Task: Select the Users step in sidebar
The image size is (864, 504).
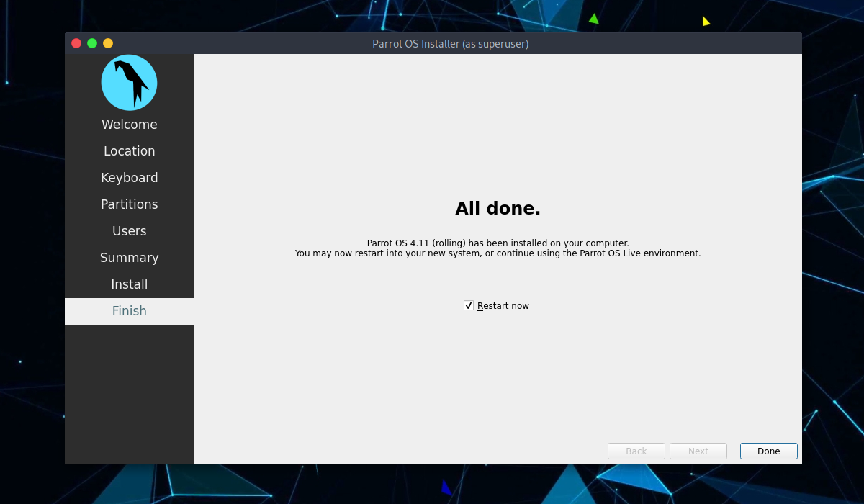Action: 130,231
